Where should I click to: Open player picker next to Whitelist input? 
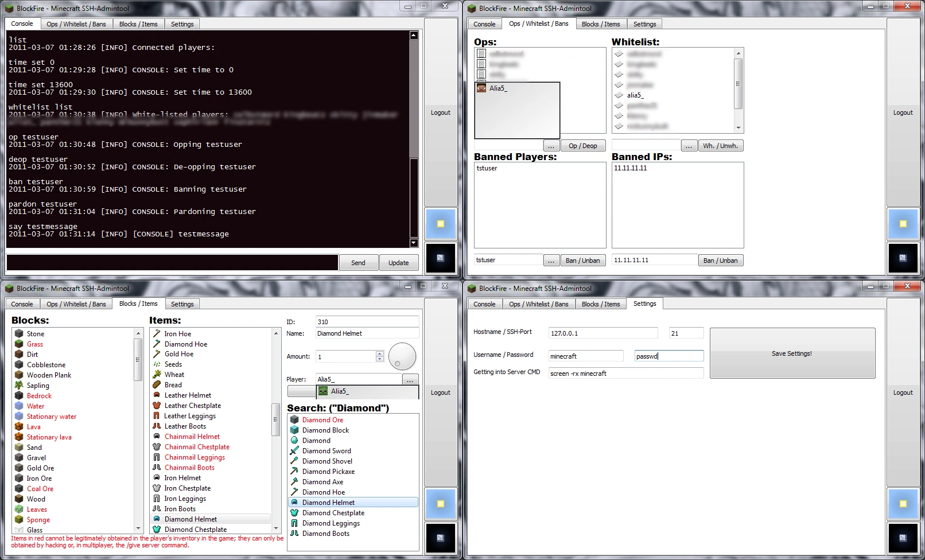pos(689,146)
